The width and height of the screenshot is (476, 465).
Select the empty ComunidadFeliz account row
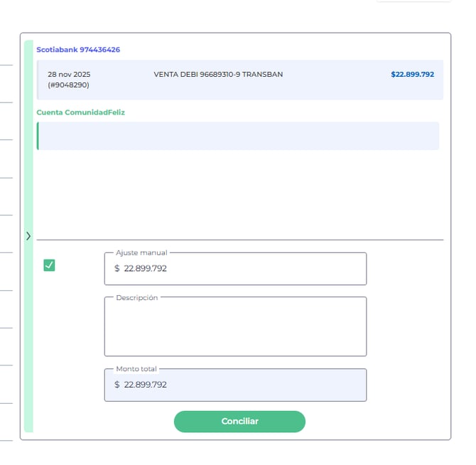(238, 136)
